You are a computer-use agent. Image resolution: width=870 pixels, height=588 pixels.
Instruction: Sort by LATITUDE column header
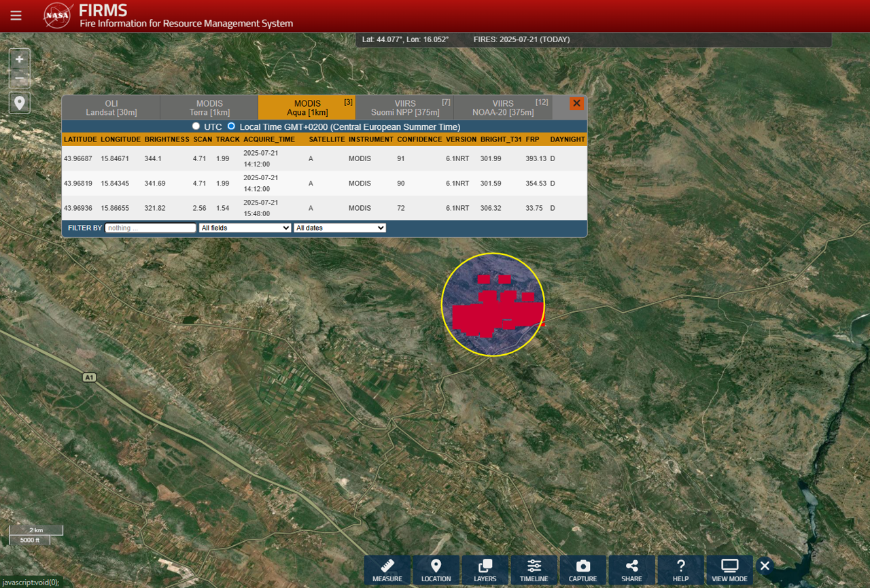[81, 139]
